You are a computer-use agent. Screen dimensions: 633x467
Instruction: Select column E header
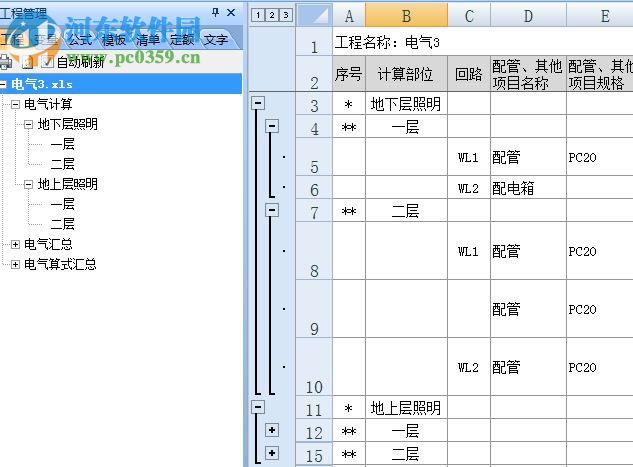coord(600,16)
